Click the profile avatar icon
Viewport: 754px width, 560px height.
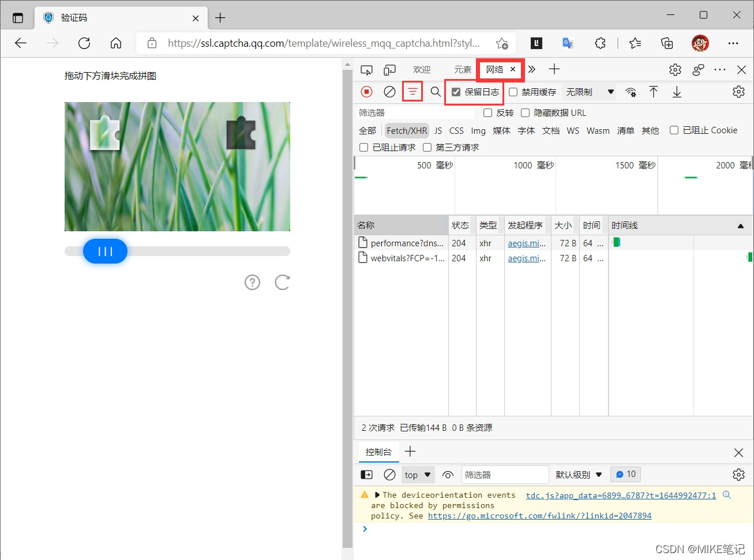[x=700, y=43]
